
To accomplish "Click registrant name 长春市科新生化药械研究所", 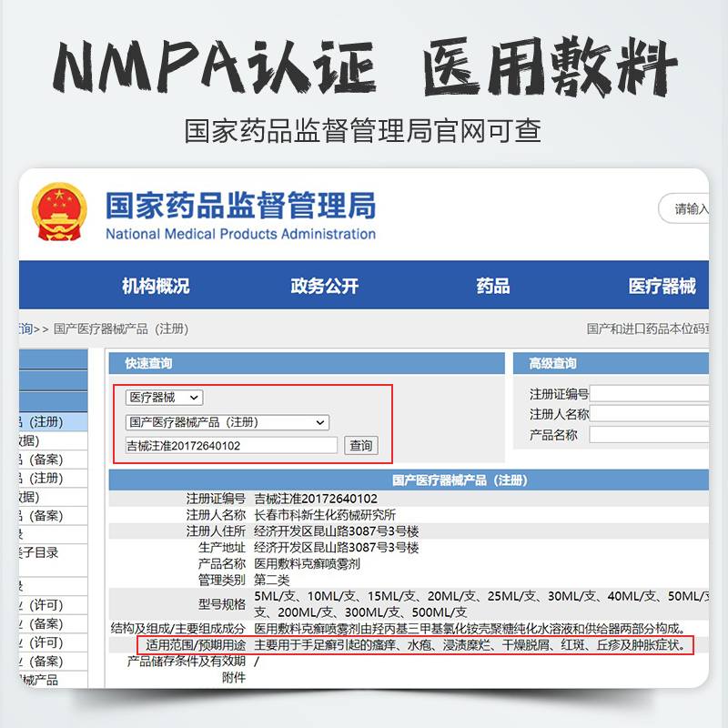I will [325, 515].
